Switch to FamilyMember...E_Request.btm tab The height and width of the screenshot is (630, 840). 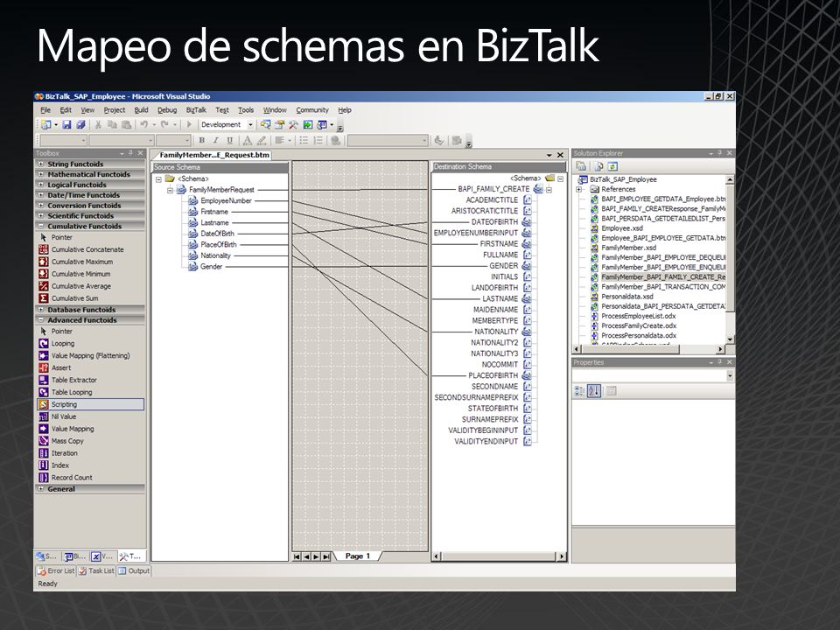click(x=213, y=155)
